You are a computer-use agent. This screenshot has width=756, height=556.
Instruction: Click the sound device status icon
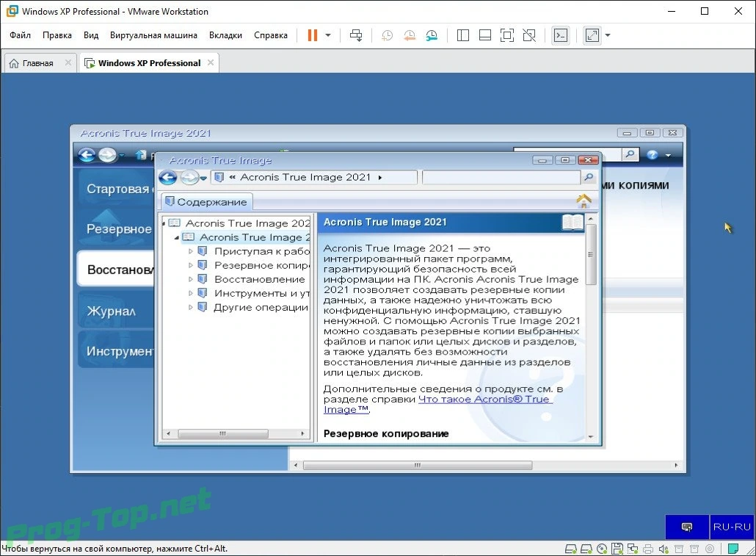click(664, 549)
